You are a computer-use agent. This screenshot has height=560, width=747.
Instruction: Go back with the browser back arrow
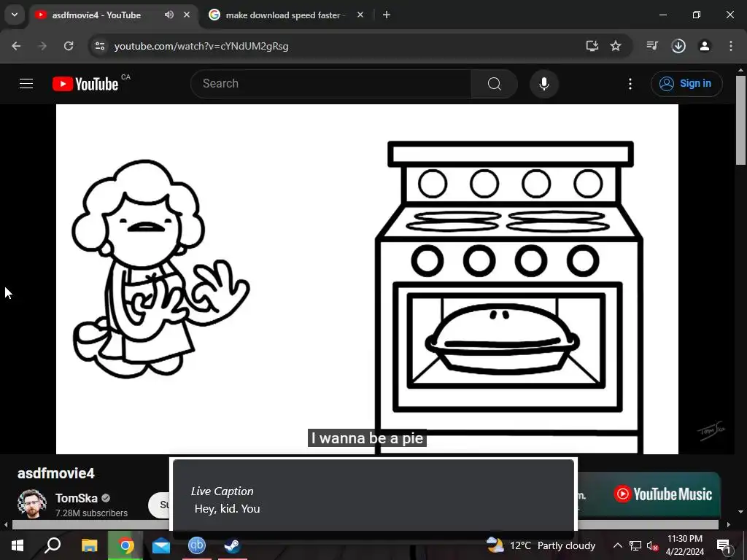[16, 46]
